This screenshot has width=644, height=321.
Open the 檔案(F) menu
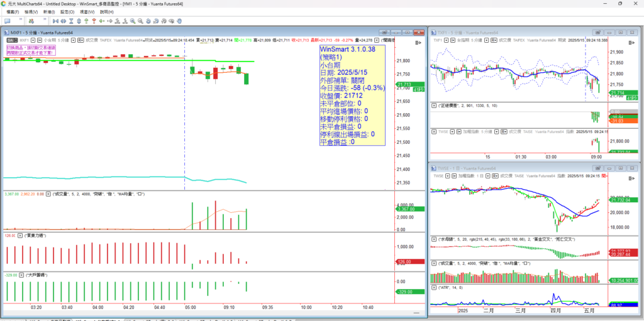coord(14,12)
